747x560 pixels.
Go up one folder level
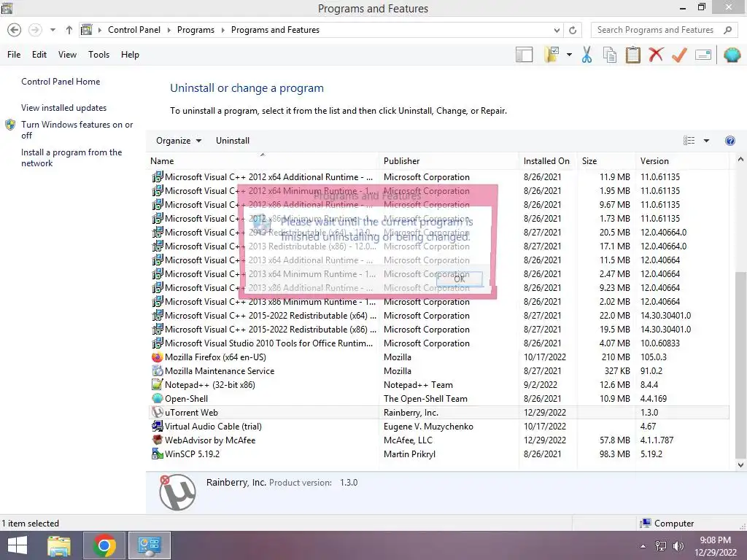(x=69, y=30)
